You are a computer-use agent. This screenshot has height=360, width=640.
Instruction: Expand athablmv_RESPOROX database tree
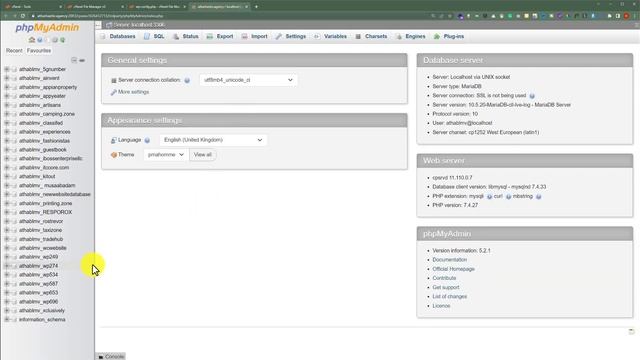coord(7,212)
